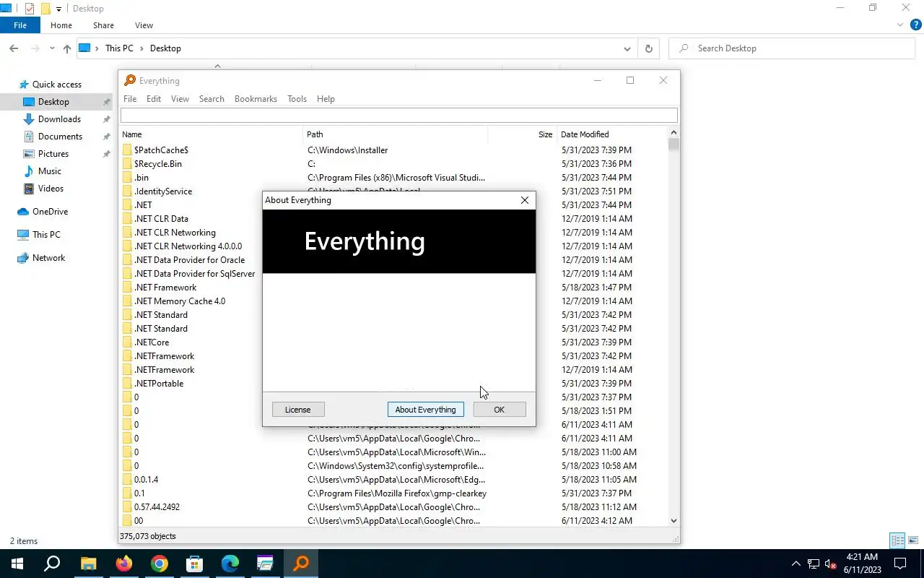Click the About Everything button
Image resolution: width=924 pixels, height=578 pixels.
point(425,410)
